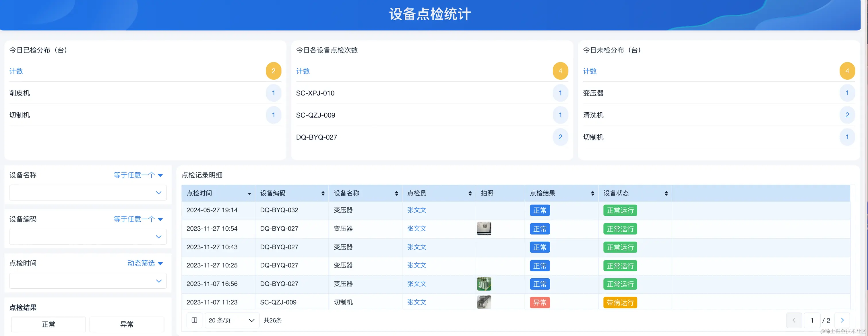The image size is (868, 336).
Task: Toggle the 异常 result filter
Action: point(127,324)
